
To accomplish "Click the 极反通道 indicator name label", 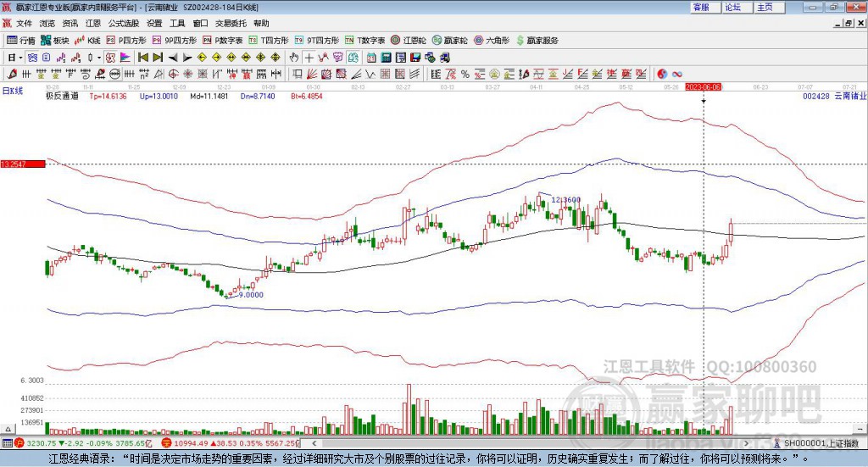I will tap(63, 97).
